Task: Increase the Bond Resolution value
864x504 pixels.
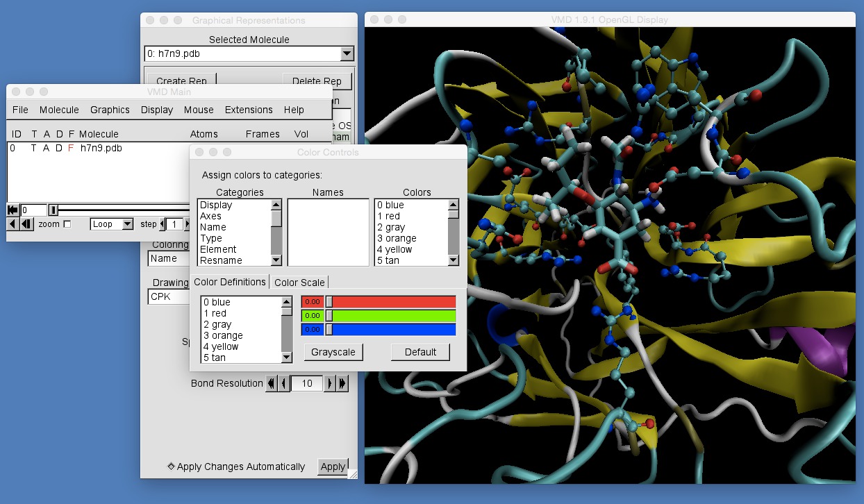Action: tap(331, 383)
